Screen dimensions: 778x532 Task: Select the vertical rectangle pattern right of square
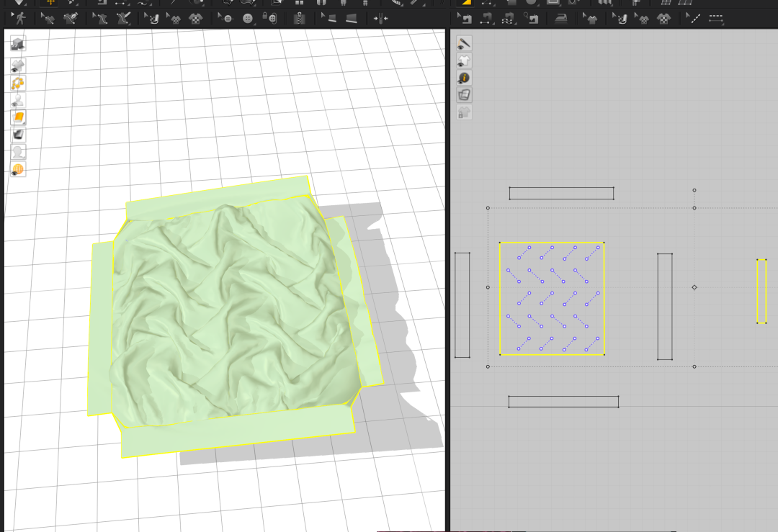coord(665,307)
